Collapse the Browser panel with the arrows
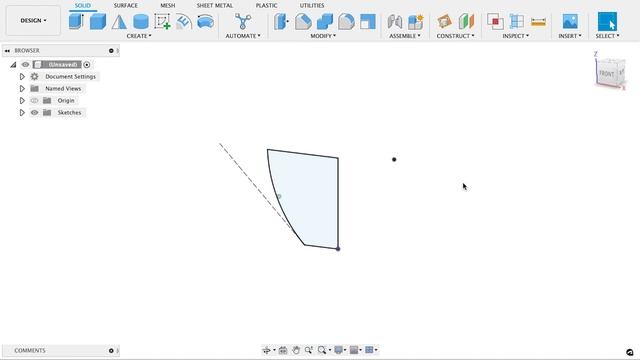 point(7,51)
